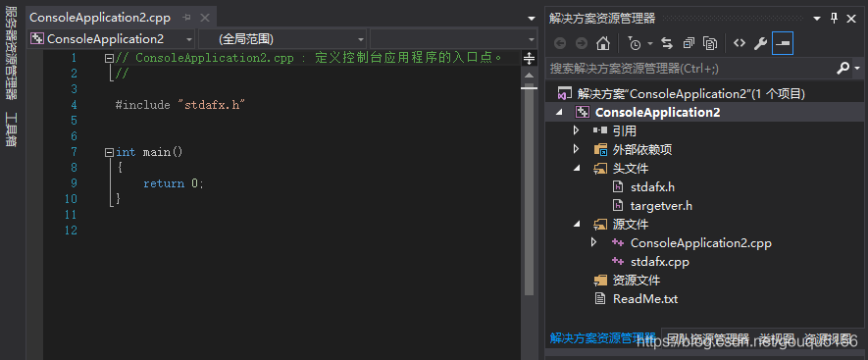Click the Home icon in Solution Explorer toolbar
Screen dimensions: 868x360
pyautogui.click(x=603, y=43)
